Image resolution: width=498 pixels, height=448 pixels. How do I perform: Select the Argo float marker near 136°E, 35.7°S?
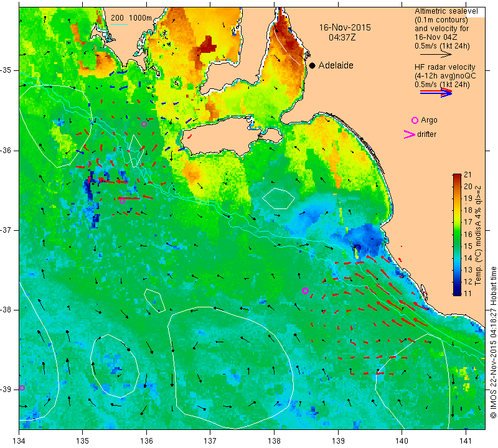144,124
